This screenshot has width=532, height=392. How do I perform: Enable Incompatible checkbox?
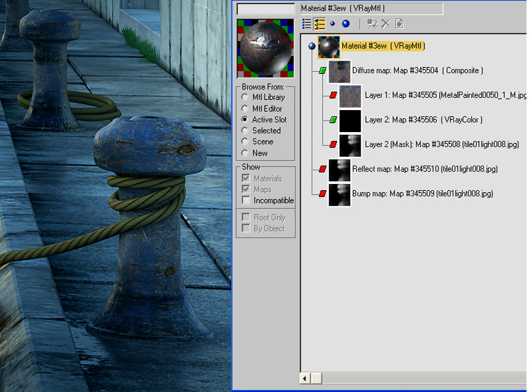(x=246, y=200)
